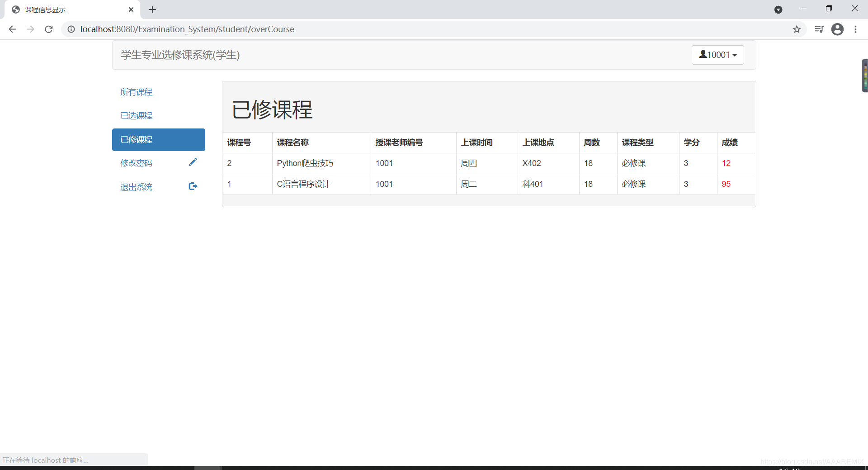Click the browser forward arrow
The width and height of the screenshot is (868, 470).
tap(30, 29)
